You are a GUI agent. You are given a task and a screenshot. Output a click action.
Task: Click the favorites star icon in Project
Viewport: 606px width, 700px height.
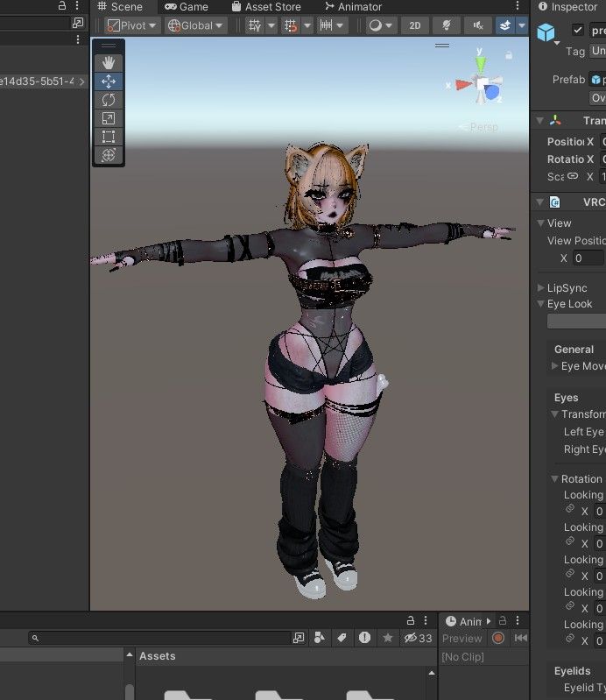[387, 638]
